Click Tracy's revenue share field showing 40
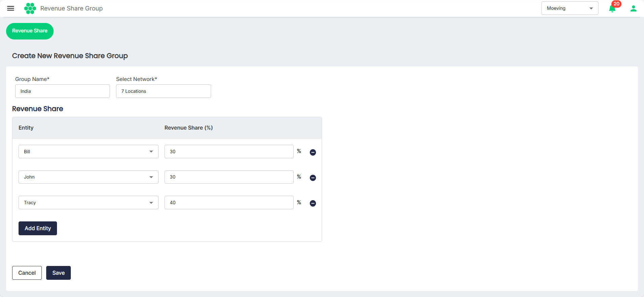 (x=229, y=202)
